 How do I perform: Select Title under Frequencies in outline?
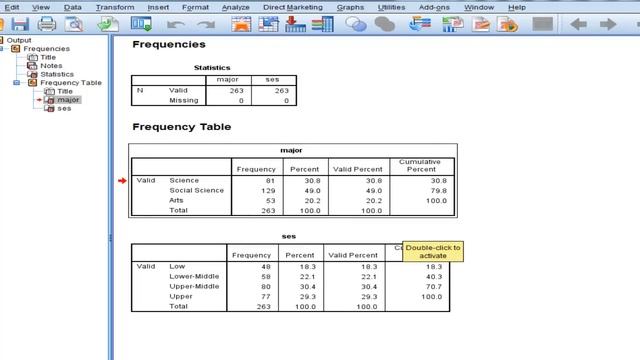tap(48, 57)
